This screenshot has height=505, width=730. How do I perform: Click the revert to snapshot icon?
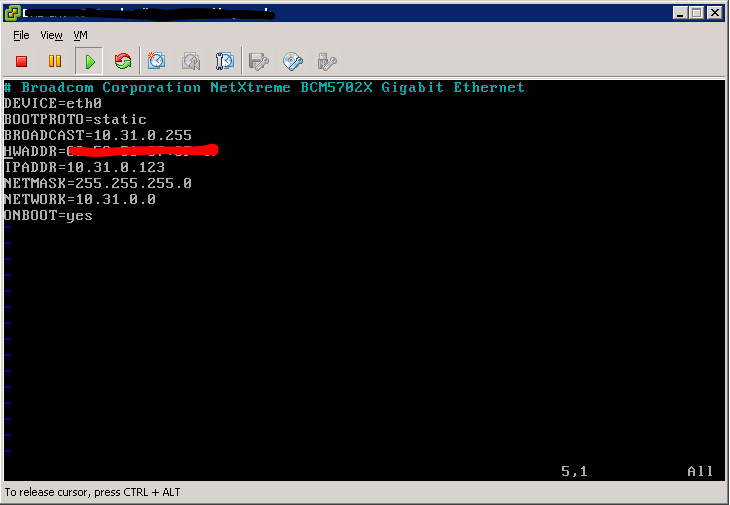point(191,61)
